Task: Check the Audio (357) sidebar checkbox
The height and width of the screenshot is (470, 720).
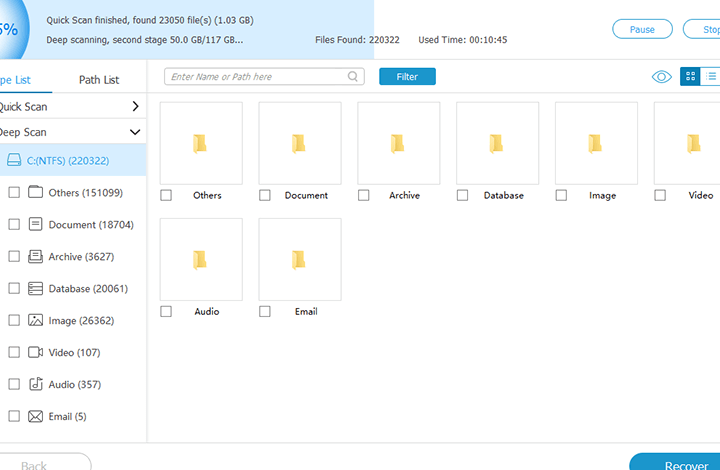Action: 14,384
